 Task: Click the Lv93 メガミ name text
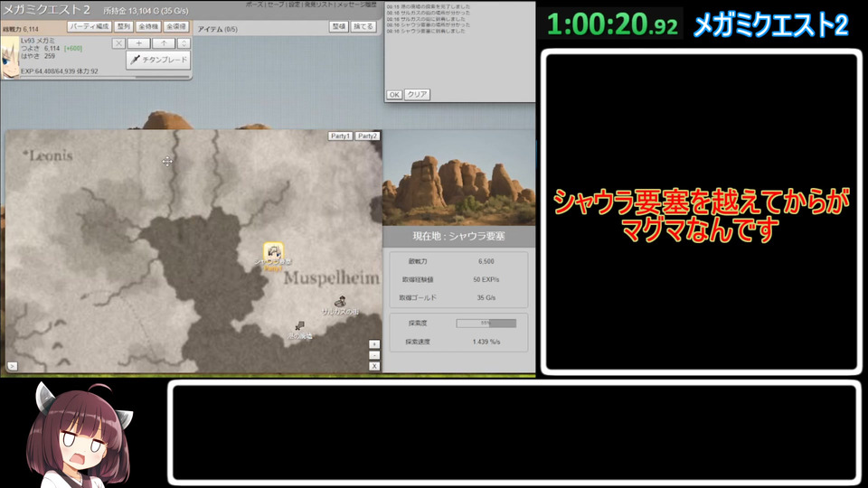38,41
